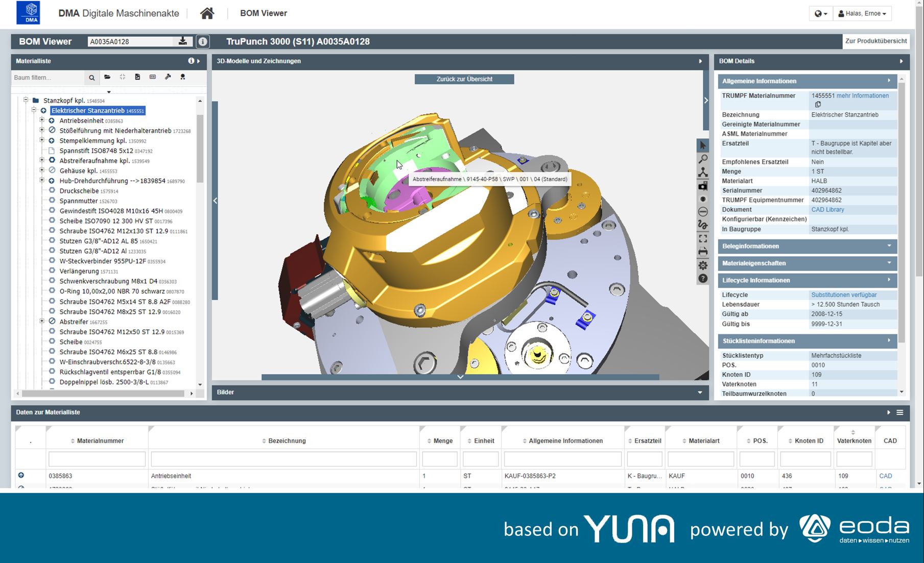The width and height of the screenshot is (924, 563).
Task: Click the screw spare-part filter icon
Action: coord(168,77)
